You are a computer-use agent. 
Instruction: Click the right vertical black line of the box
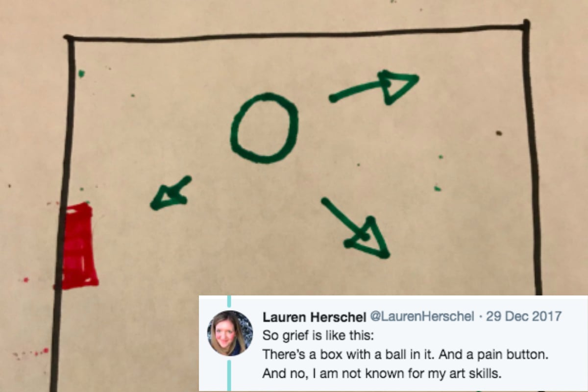(x=533, y=157)
